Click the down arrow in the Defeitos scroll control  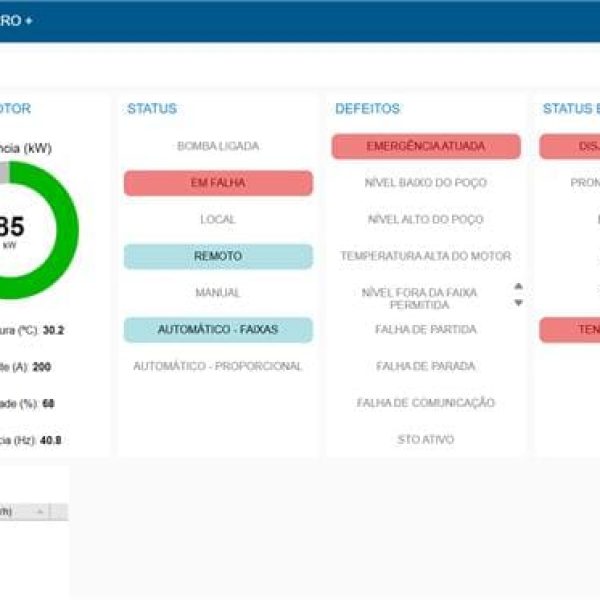(x=518, y=303)
